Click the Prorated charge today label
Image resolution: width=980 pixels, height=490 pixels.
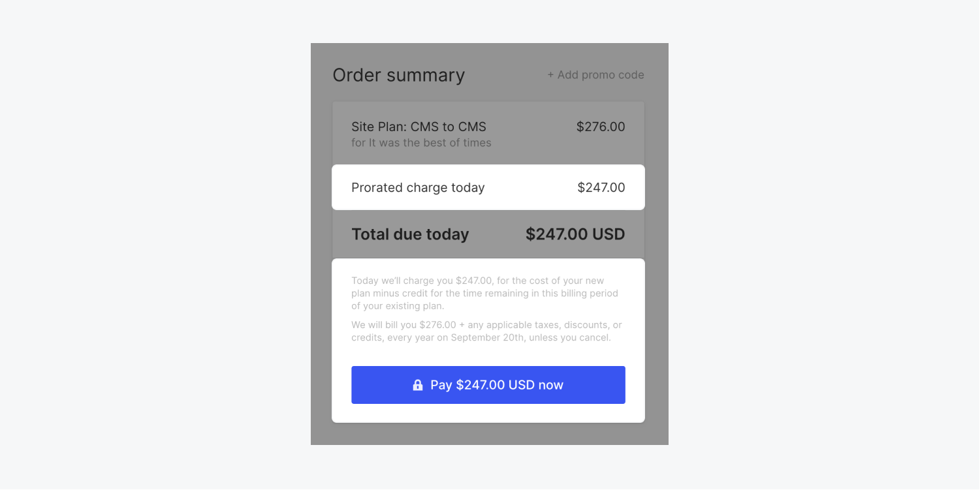pos(418,188)
